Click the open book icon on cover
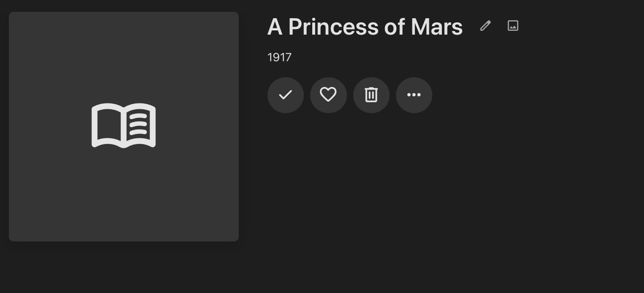Image resolution: width=644 pixels, height=293 pixels. coord(124,125)
